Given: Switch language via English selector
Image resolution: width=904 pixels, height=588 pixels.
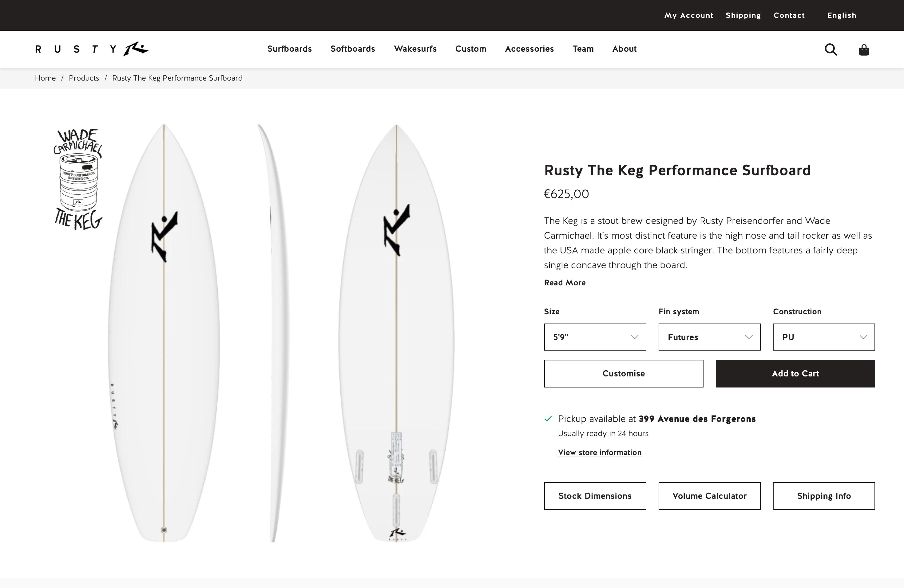Looking at the screenshot, I should pyautogui.click(x=841, y=15).
